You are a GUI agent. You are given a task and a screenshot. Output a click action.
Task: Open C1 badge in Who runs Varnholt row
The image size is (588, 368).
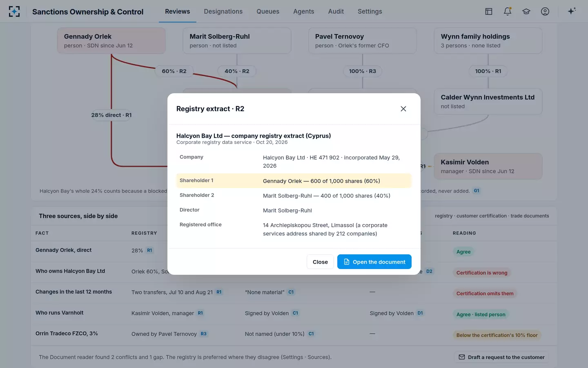pyautogui.click(x=295, y=313)
